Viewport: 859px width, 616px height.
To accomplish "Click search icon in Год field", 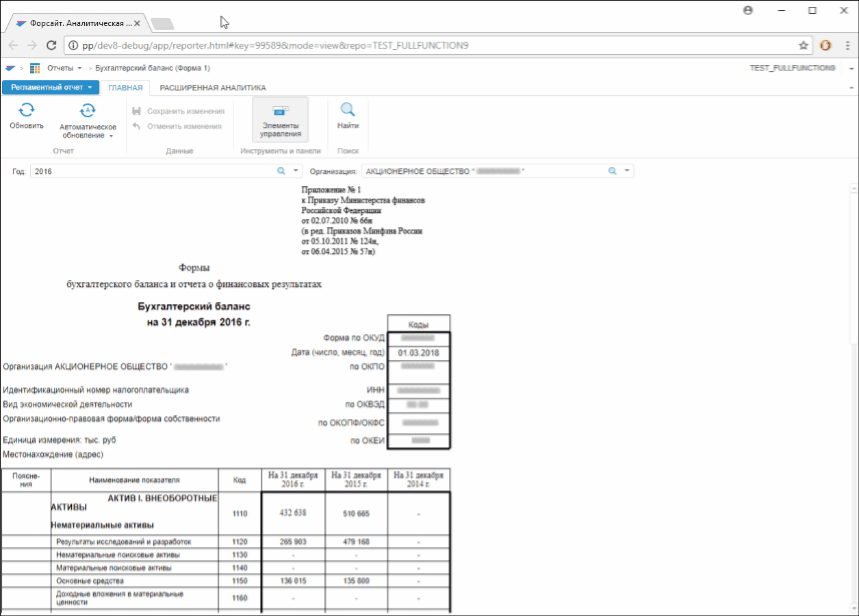I will point(281,171).
